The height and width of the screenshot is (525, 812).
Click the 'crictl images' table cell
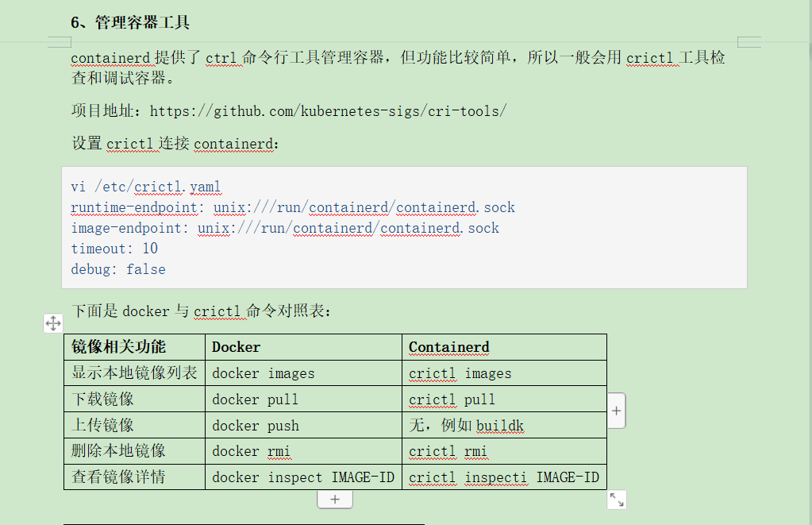point(504,373)
